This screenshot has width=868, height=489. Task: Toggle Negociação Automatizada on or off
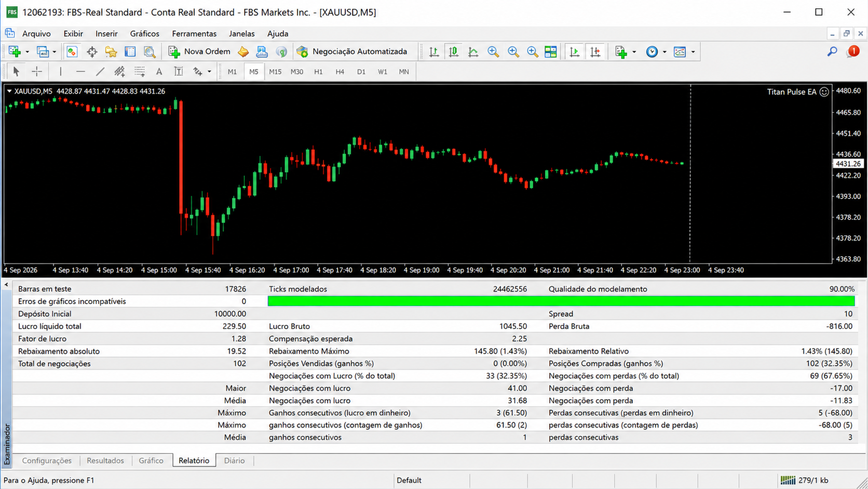point(352,51)
